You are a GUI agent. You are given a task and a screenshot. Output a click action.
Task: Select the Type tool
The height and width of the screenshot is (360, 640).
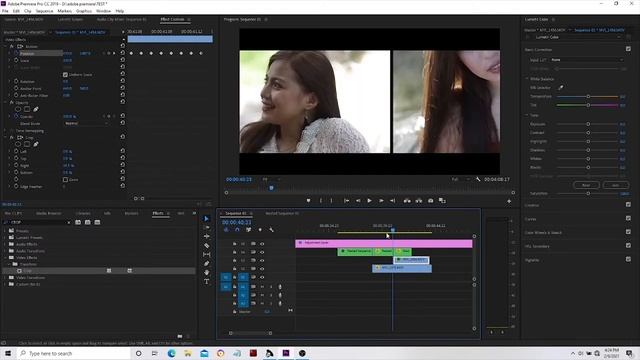pos(206,281)
